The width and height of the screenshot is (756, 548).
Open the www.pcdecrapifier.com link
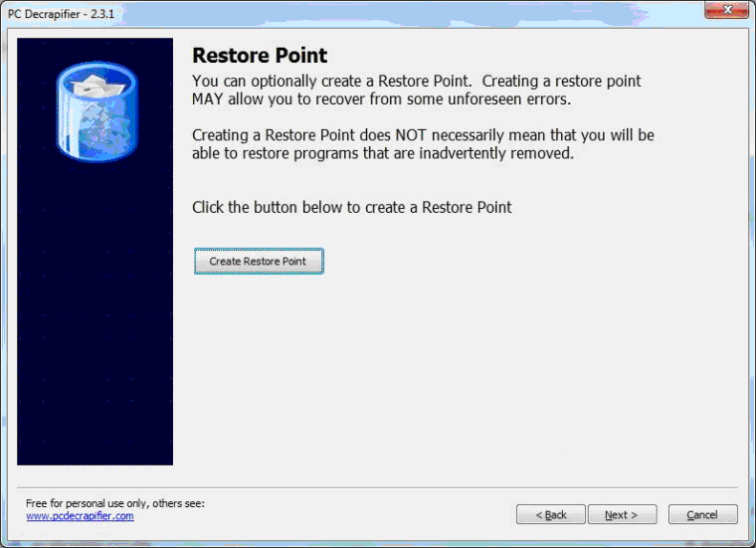click(80, 516)
